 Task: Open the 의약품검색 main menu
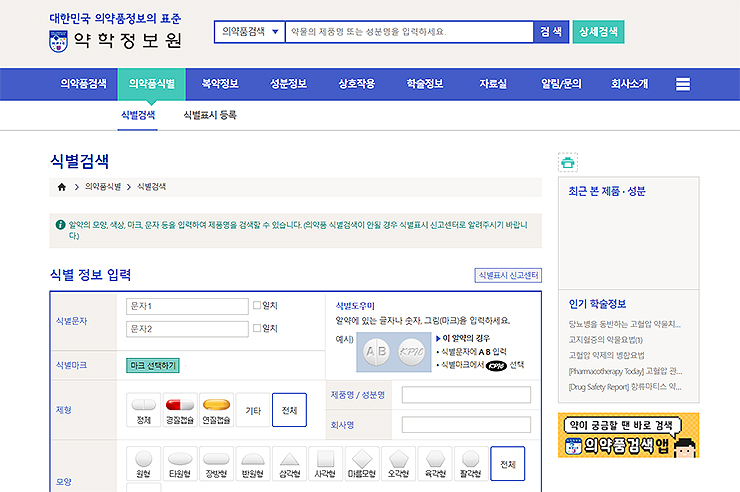pos(83,84)
